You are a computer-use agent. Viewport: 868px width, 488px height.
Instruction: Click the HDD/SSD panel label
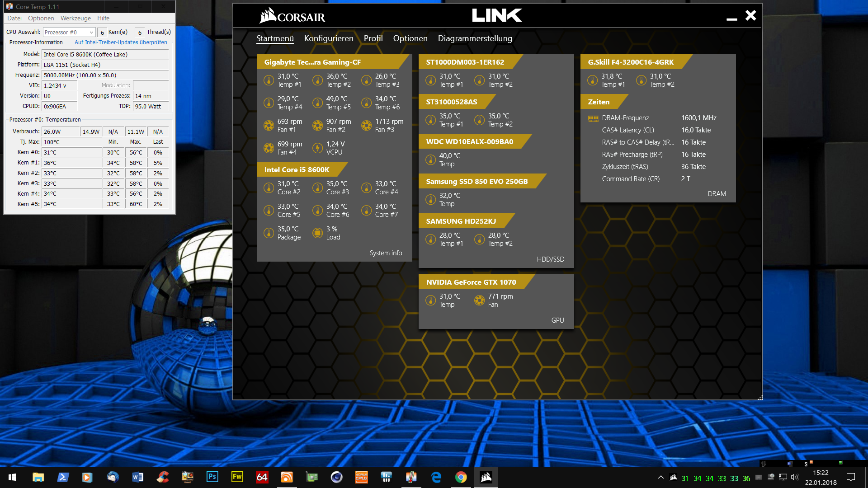coord(550,259)
